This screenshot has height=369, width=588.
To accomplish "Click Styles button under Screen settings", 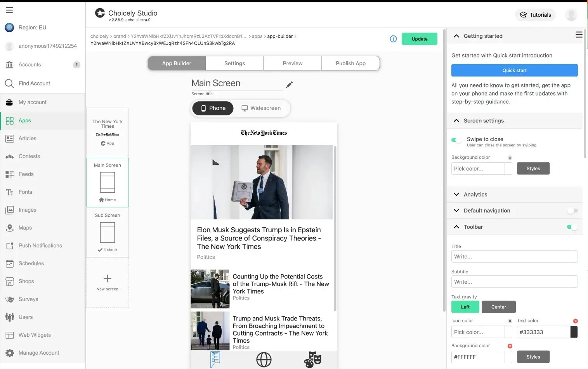I will tap(533, 169).
